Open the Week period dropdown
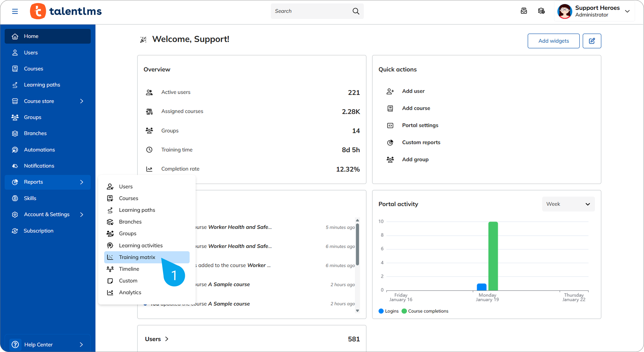 [568, 204]
